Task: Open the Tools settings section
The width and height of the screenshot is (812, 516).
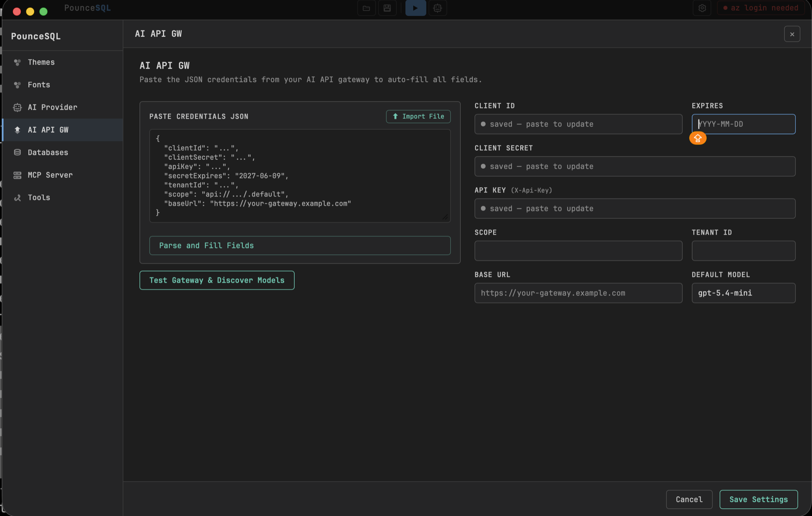Action: coord(62,198)
